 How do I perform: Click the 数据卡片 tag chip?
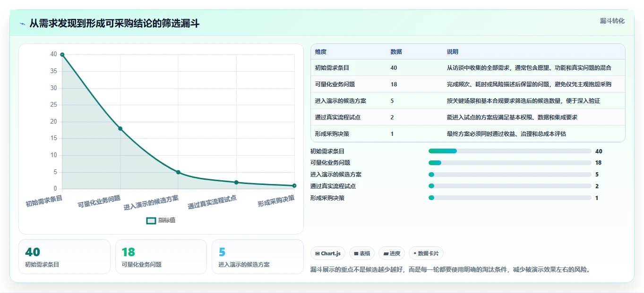426,253
